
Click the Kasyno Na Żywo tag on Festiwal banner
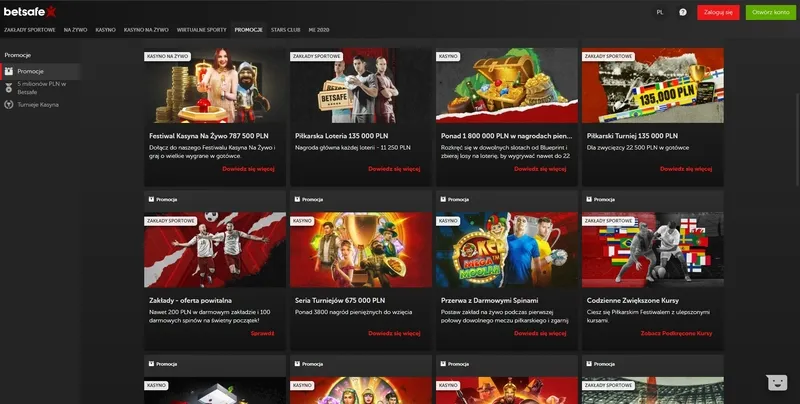167,57
